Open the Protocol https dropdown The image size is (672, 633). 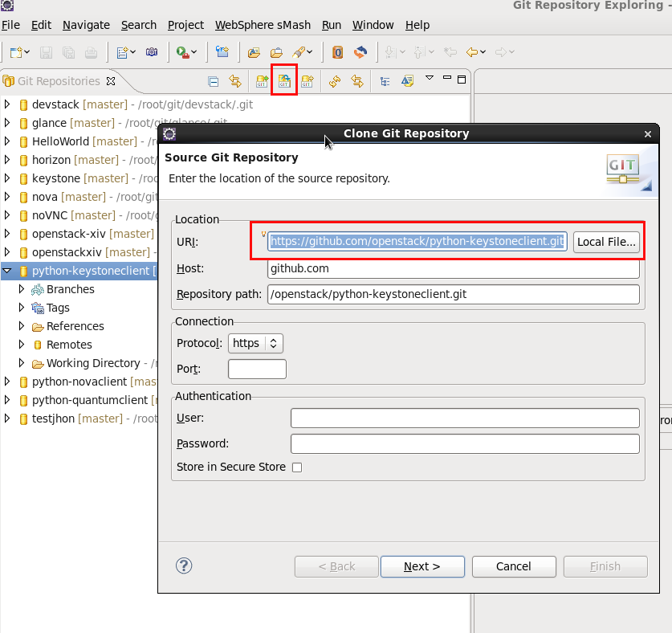(255, 343)
